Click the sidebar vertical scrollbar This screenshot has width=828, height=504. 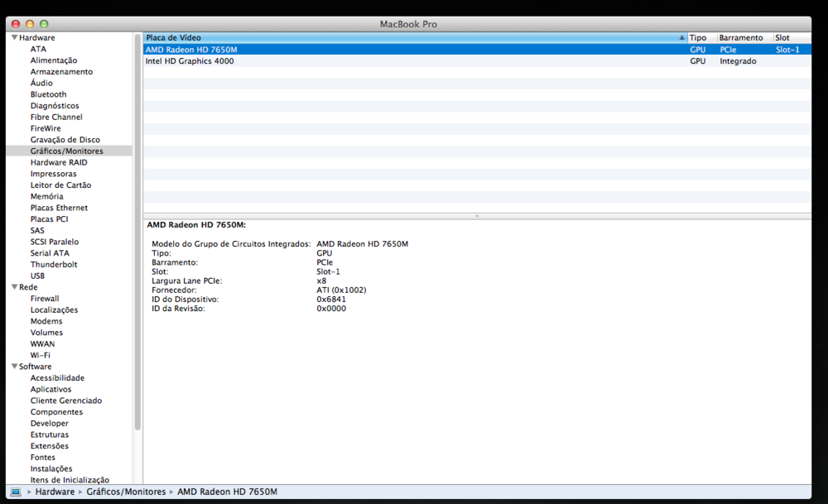(137, 232)
